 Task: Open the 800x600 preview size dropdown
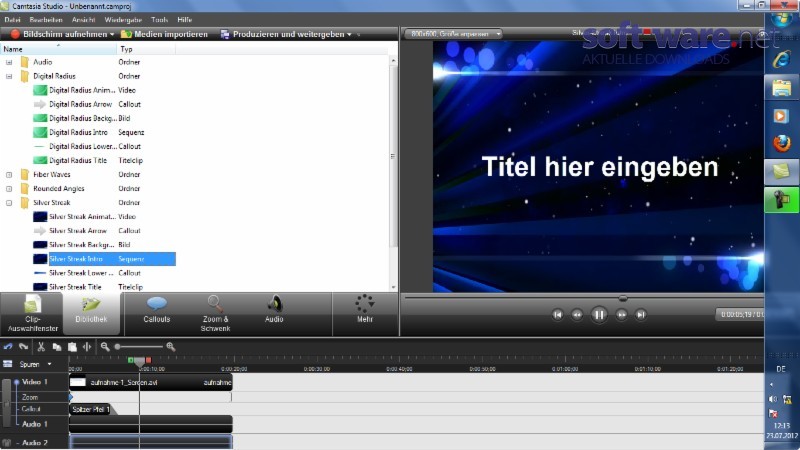(454, 34)
